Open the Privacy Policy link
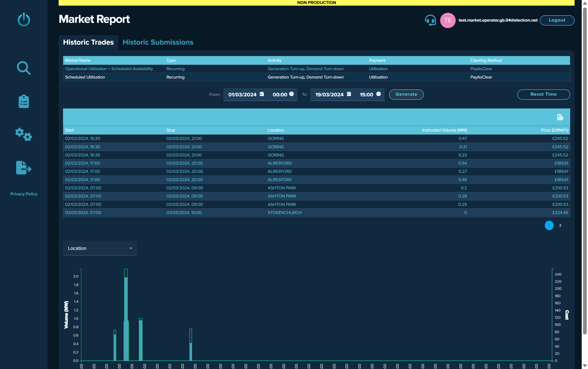Viewport: 588px width, 369px height. click(x=24, y=194)
